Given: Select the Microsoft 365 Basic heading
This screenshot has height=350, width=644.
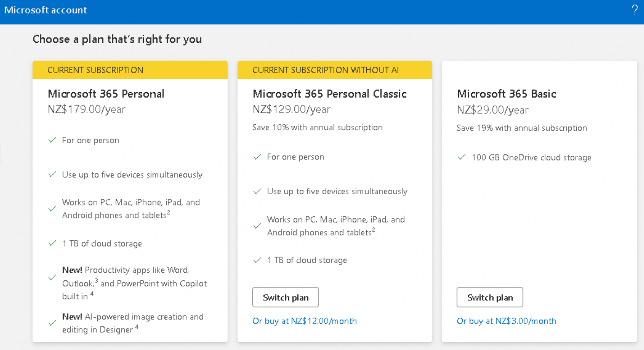Looking at the screenshot, I should (x=506, y=94).
